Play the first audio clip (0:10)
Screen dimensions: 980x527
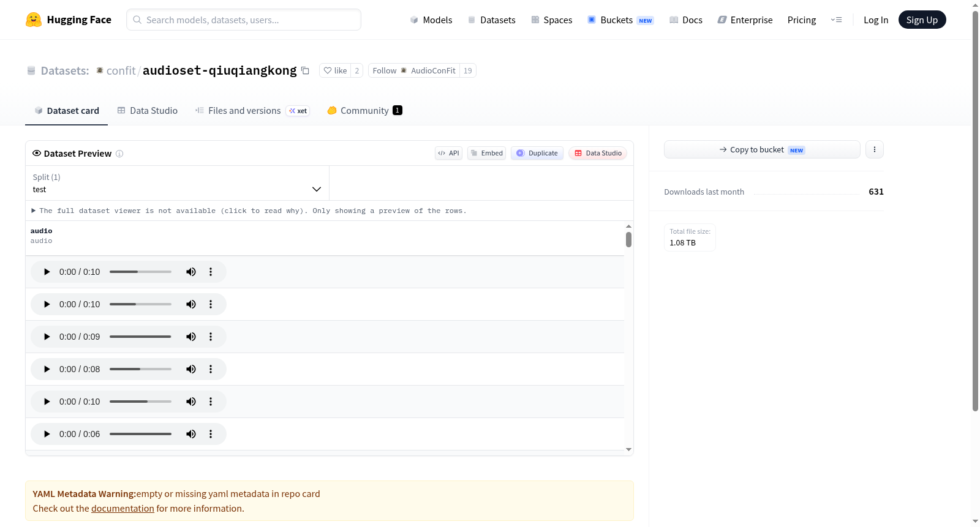47,272
